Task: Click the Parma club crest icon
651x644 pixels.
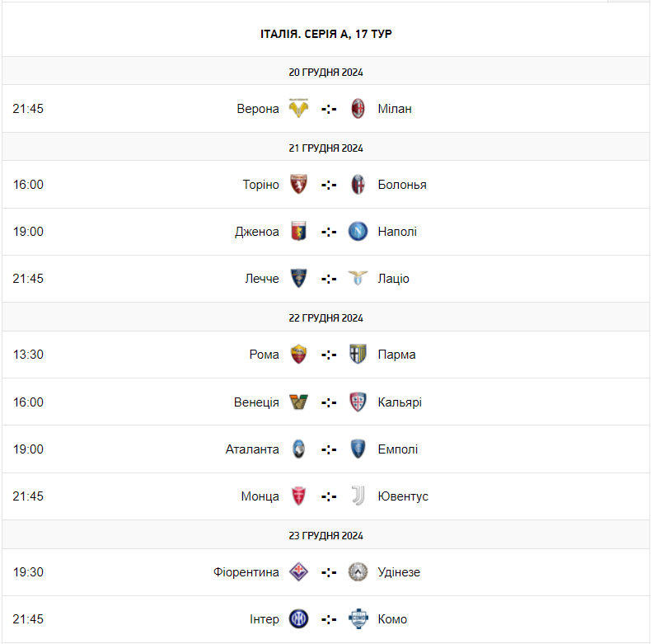Action: point(358,355)
